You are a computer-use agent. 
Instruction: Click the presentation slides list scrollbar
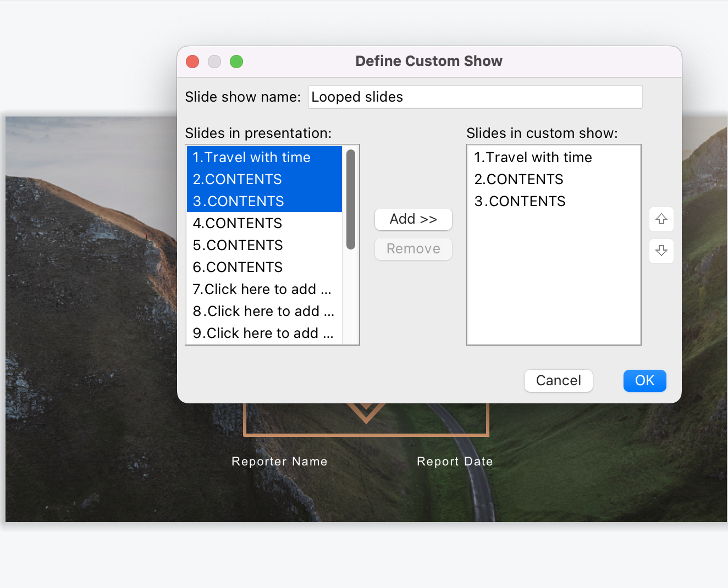click(x=351, y=199)
